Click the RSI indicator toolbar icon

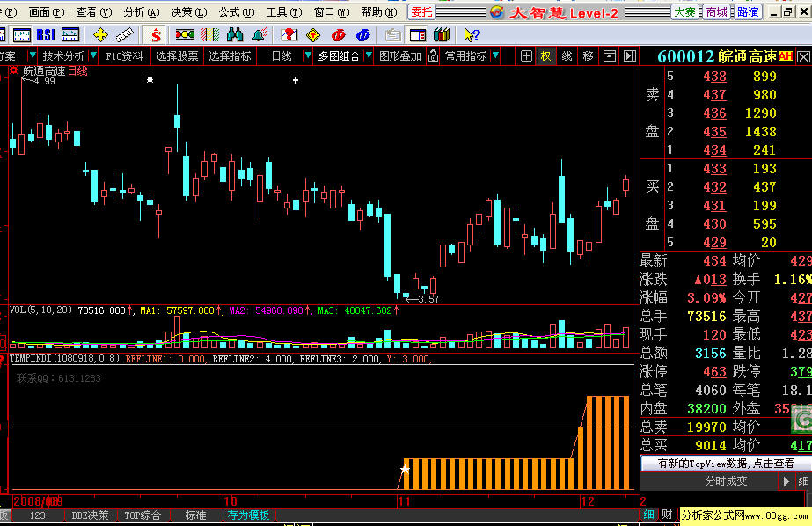pos(46,34)
